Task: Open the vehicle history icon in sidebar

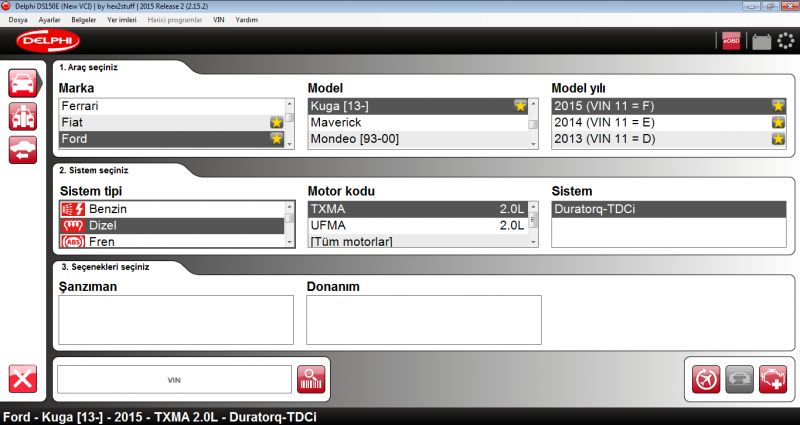Action: 22,149
